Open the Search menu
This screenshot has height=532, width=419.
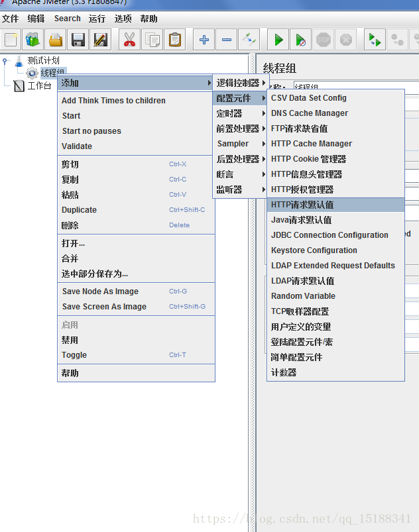67,19
